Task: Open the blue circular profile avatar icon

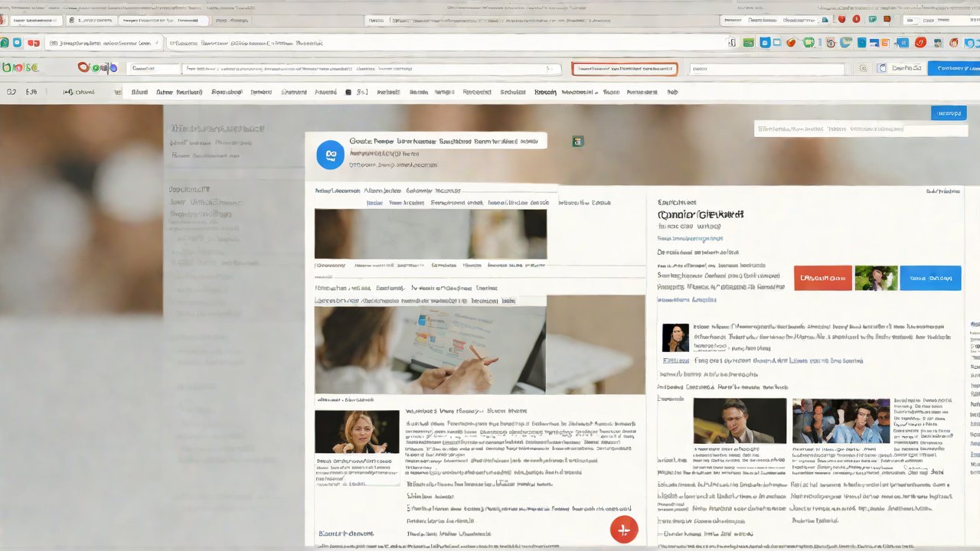Action: pyautogui.click(x=331, y=155)
